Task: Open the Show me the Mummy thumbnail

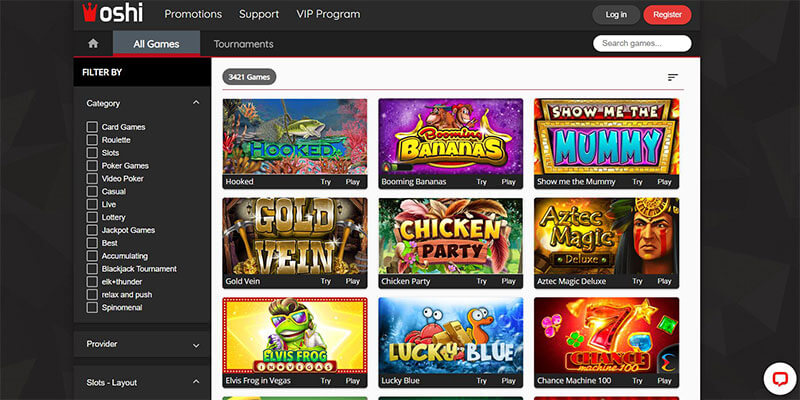Action: tap(607, 136)
